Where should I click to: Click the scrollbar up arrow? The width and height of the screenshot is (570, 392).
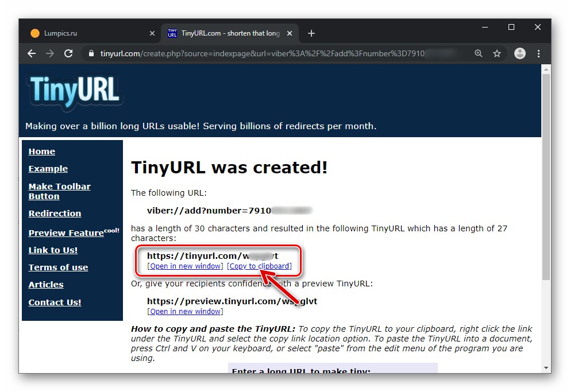pyautogui.click(x=546, y=69)
